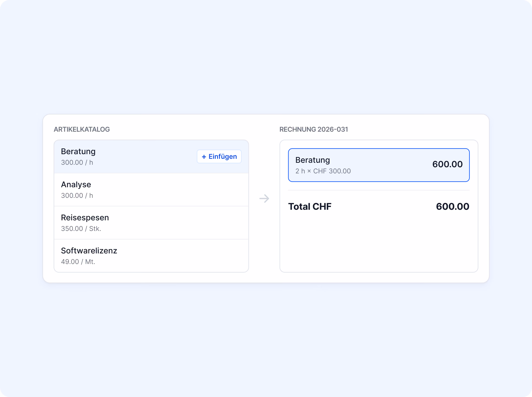Open the Beratung invoice line item
This screenshot has width=532, height=397.
(379, 165)
